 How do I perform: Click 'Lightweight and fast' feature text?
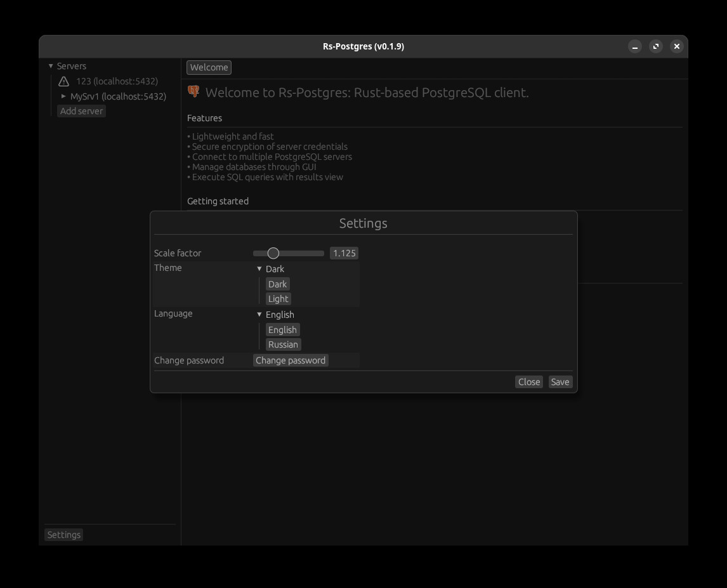click(233, 136)
